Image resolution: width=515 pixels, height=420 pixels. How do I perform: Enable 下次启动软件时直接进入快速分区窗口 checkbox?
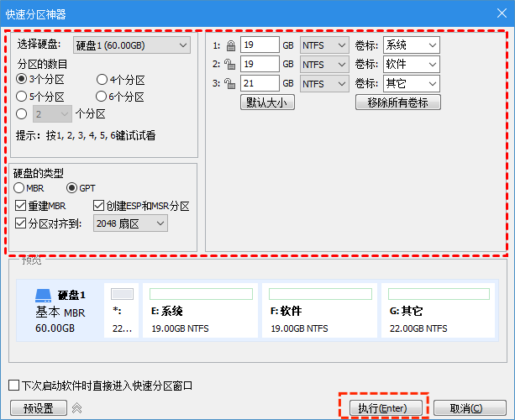[x=13, y=386]
